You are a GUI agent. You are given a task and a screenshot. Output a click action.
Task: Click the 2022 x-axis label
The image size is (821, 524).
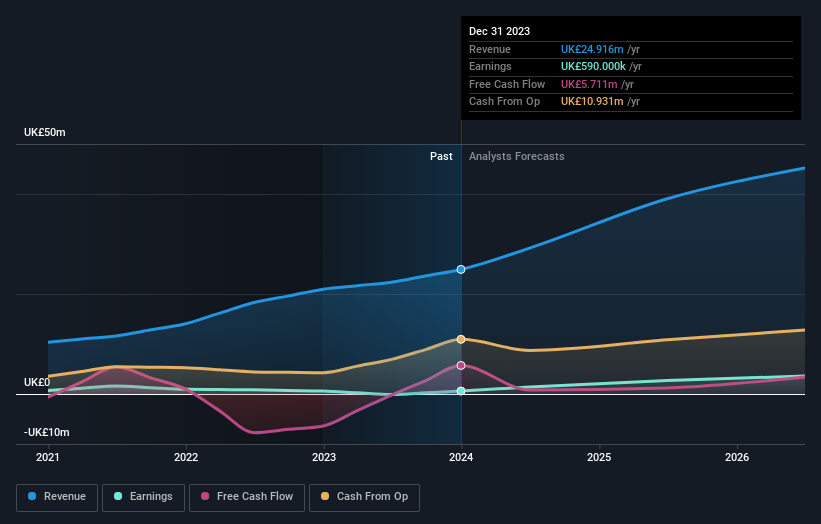[x=186, y=458]
